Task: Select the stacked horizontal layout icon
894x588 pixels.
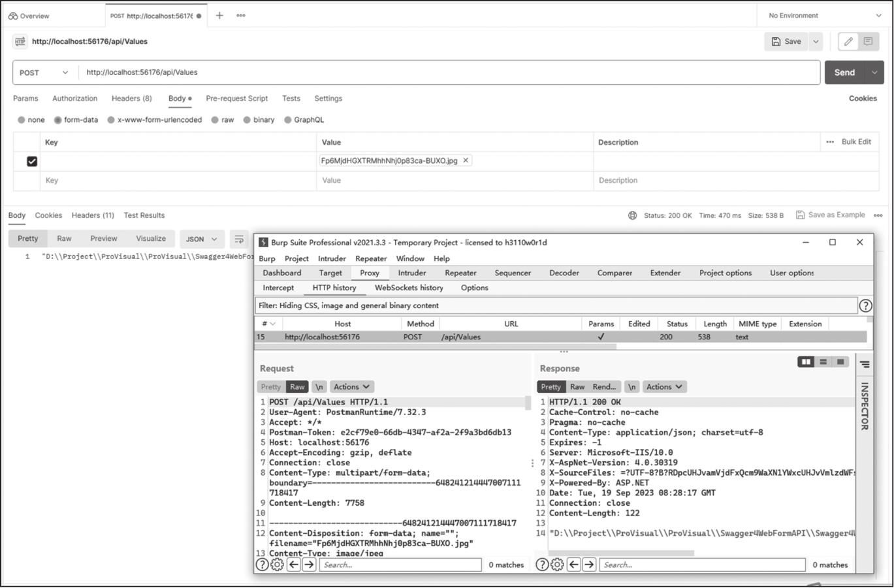Action: [823, 362]
